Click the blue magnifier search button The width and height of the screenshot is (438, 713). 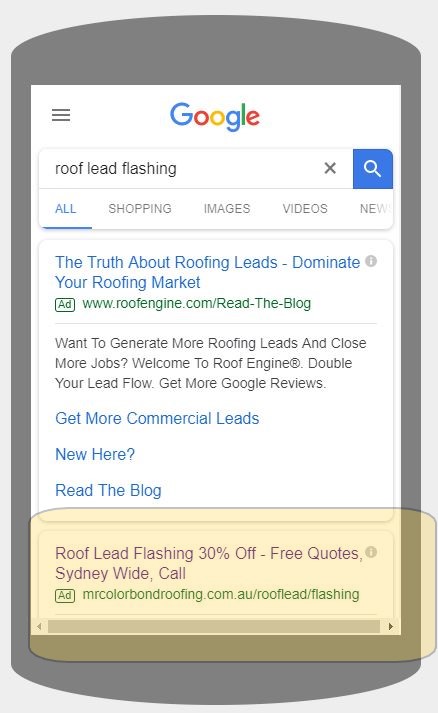pos(373,169)
